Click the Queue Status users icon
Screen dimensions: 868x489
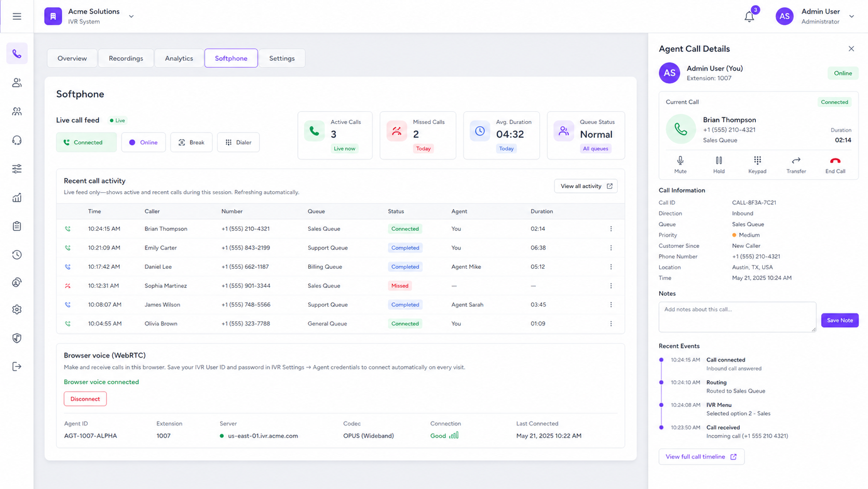tap(563, 131)
